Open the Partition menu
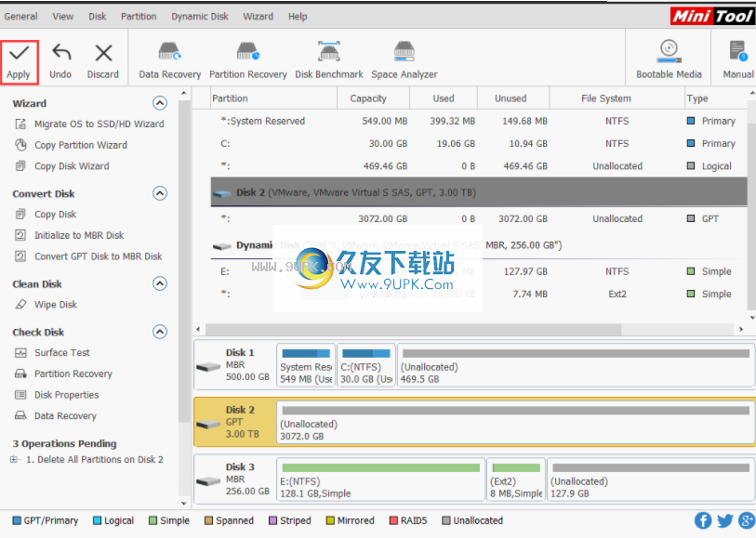Screen dimensions: 756x538 139,17
